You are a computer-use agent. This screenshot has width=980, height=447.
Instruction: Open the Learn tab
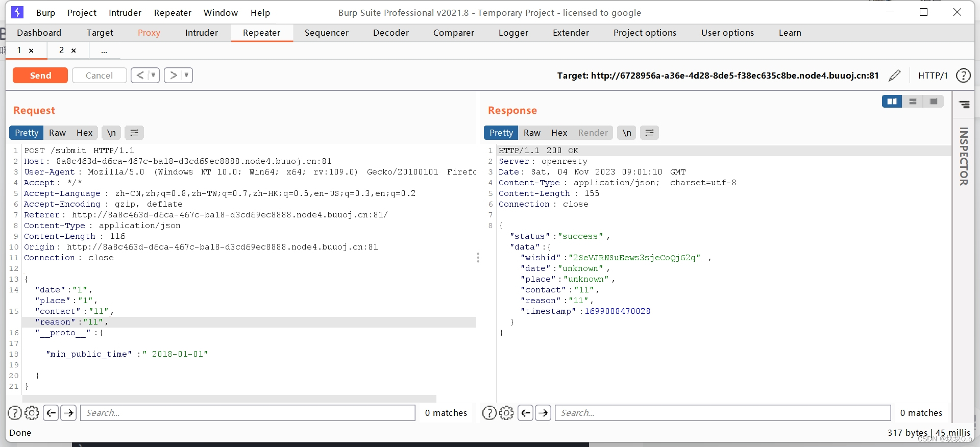click(790, 33)
